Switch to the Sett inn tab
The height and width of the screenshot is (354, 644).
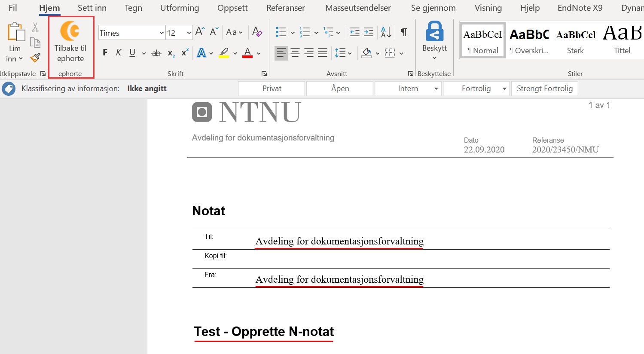pos(92,8)
